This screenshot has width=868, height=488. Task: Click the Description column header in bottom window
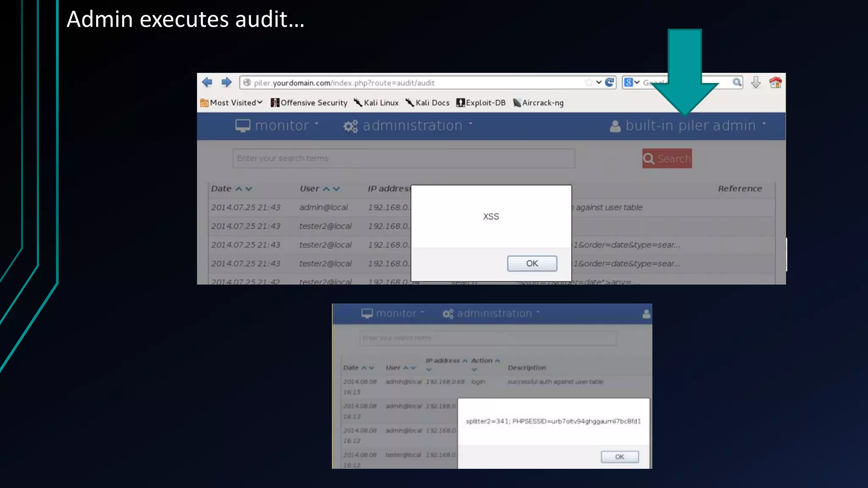coord(527,367)
